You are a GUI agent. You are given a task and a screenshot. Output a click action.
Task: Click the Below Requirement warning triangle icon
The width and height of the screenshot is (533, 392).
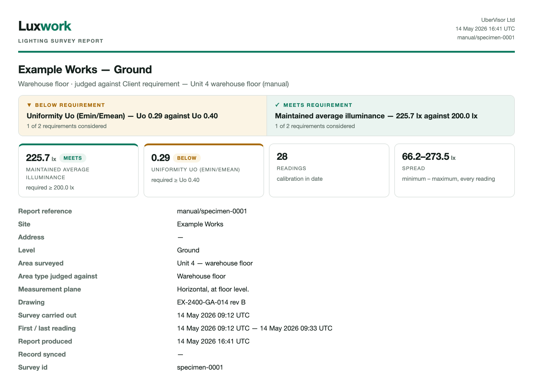pyautogui.click(x=29, y=105)
